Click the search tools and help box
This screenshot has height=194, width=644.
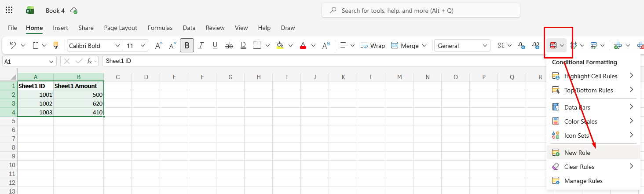coord(421,11)
